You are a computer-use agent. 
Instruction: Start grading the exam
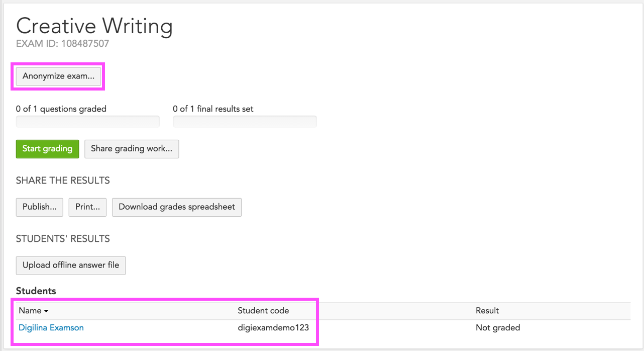click(47, 149)
